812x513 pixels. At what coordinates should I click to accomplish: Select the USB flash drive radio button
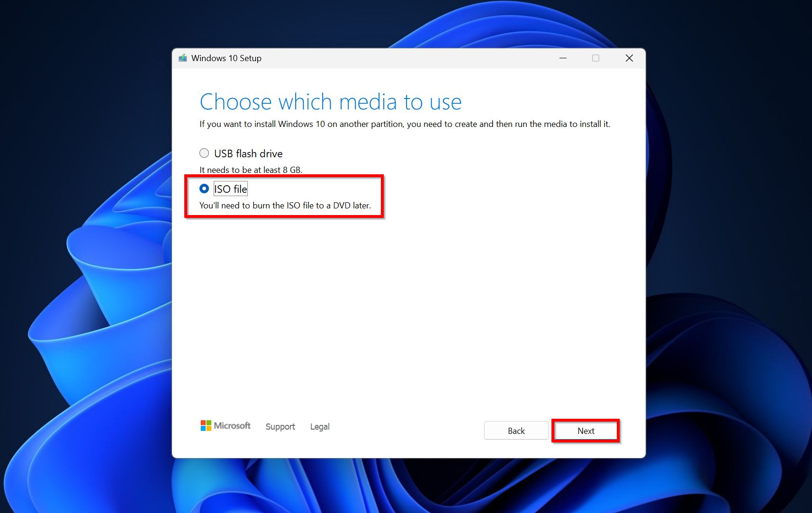(204, 153)
